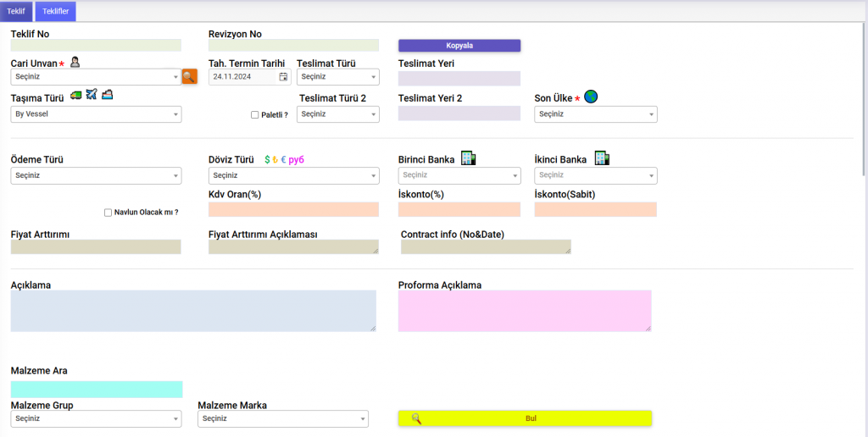868x437 pixels.
Task: Expand the Döviz Türü dropdown
Action: (293, 175)
